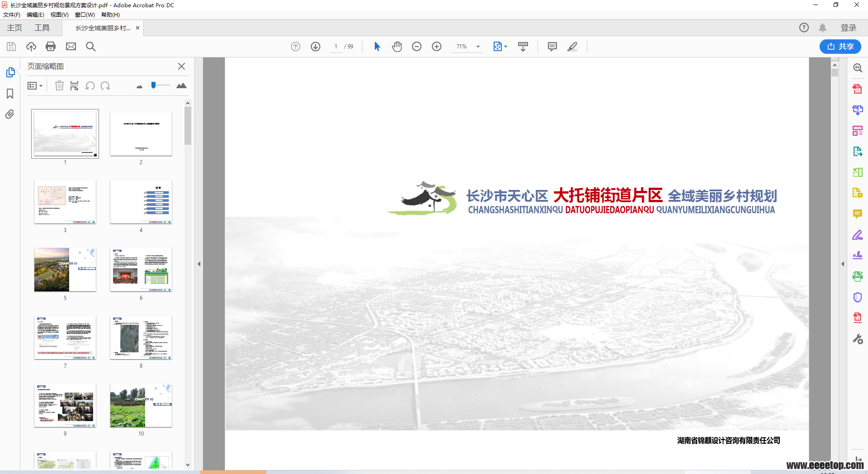868x474 pixels.
Task: Toggle the page thumbnails panel icon
Action: (10, 72)
